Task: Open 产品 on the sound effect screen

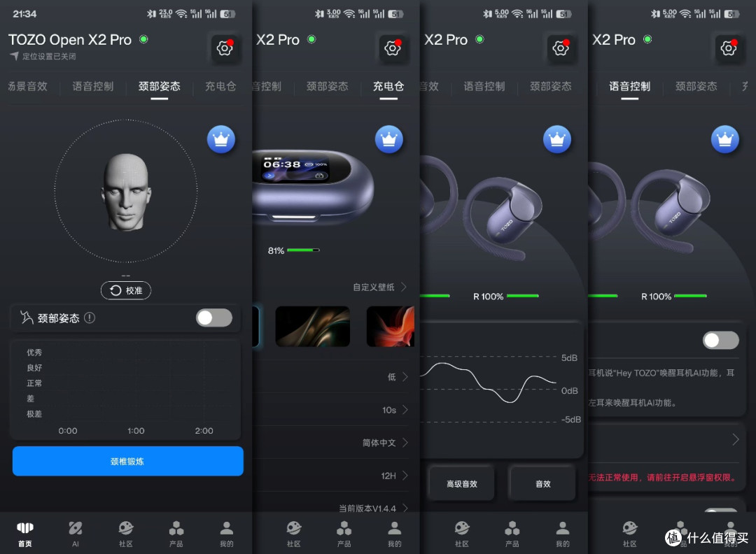Action: pos(512,534)
